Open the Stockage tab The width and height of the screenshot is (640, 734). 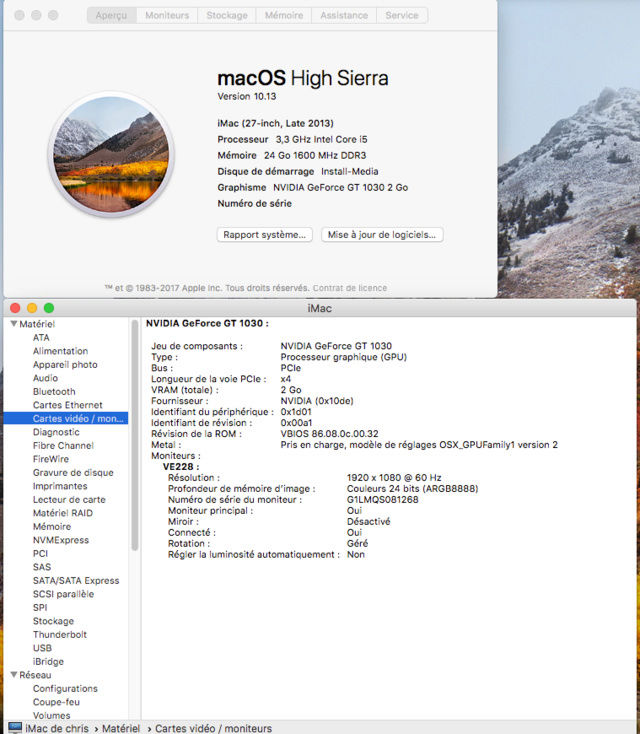tap(227, 15)
